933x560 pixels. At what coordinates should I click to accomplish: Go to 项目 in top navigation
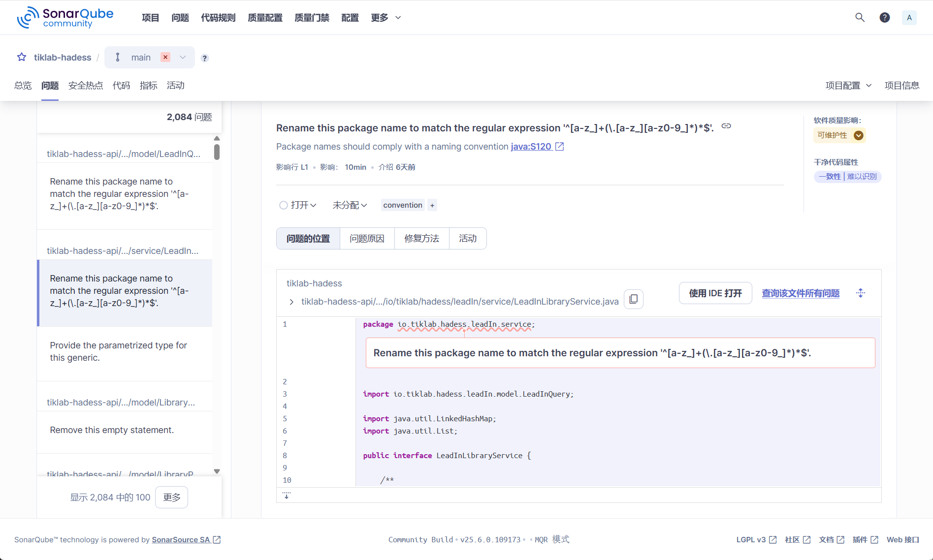tap(150, 18)
